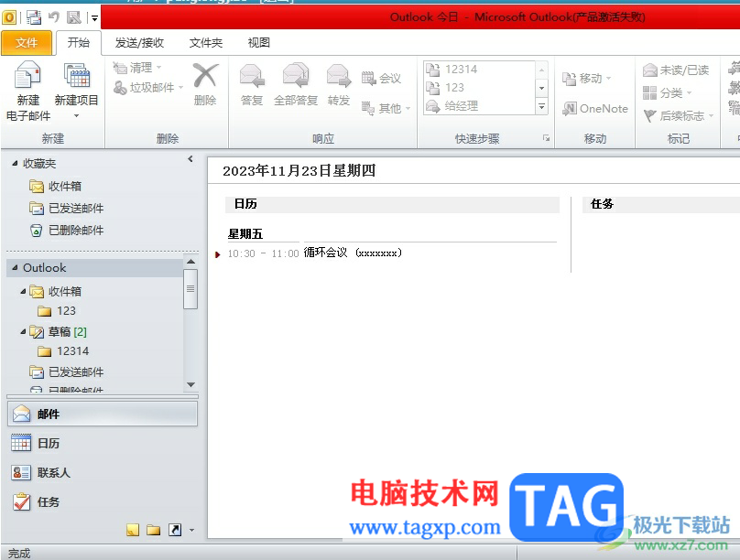Switch to the Folder (文件夹) tab
The height and width of the screenshot is (560, 740).
point(206,43)
